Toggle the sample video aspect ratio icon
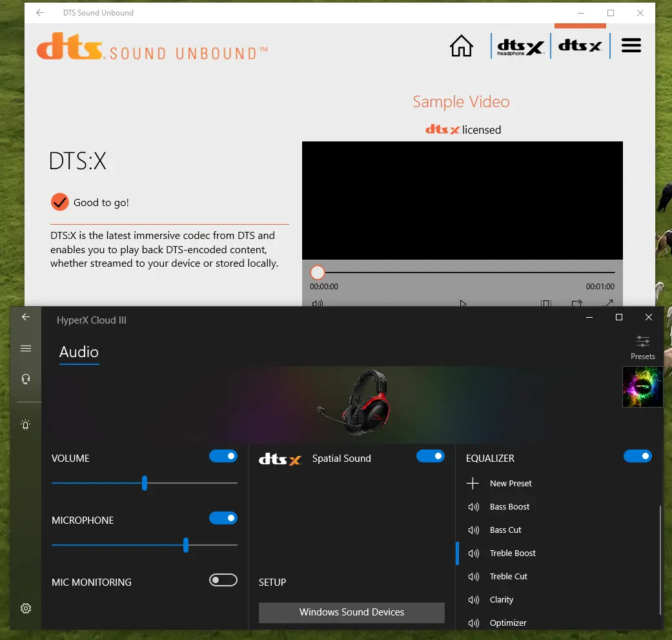The height and width of the screenshot is (640, 672). pos(545,304)
